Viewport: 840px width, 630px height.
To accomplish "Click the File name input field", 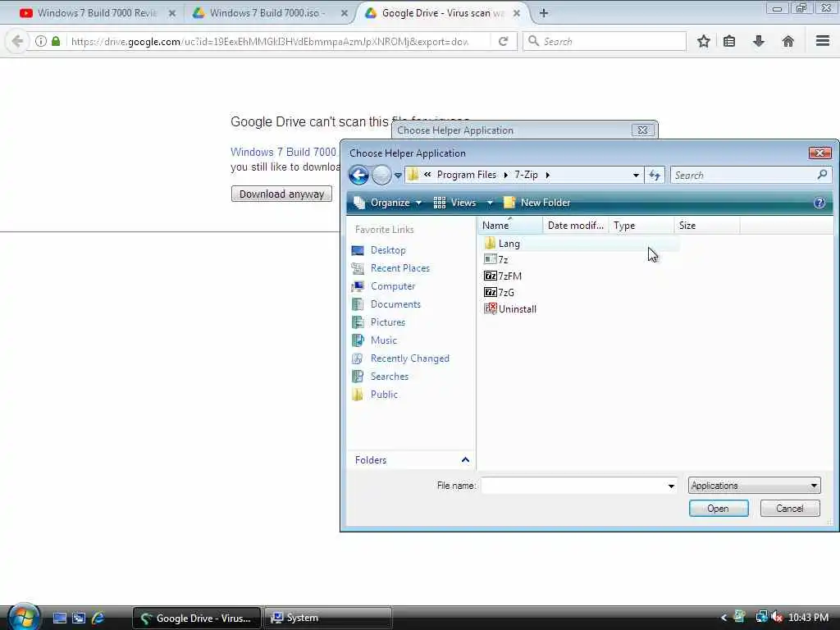I will click(x=578, y=486).
